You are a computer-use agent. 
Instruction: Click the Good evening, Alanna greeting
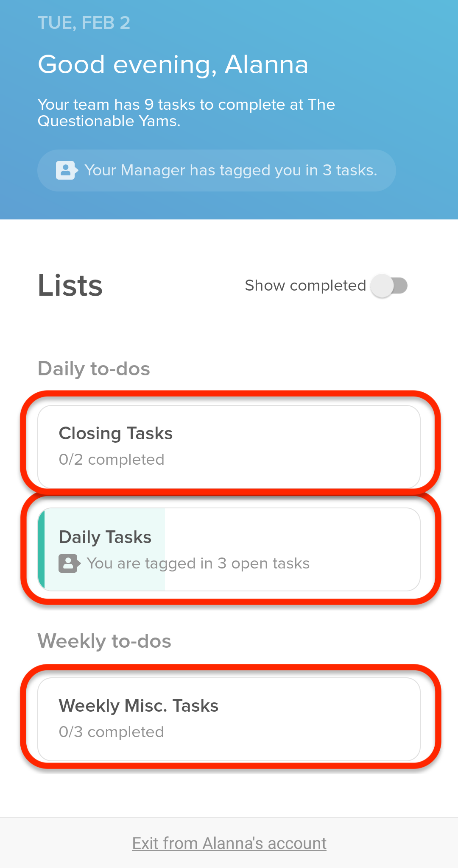[173, 65]
